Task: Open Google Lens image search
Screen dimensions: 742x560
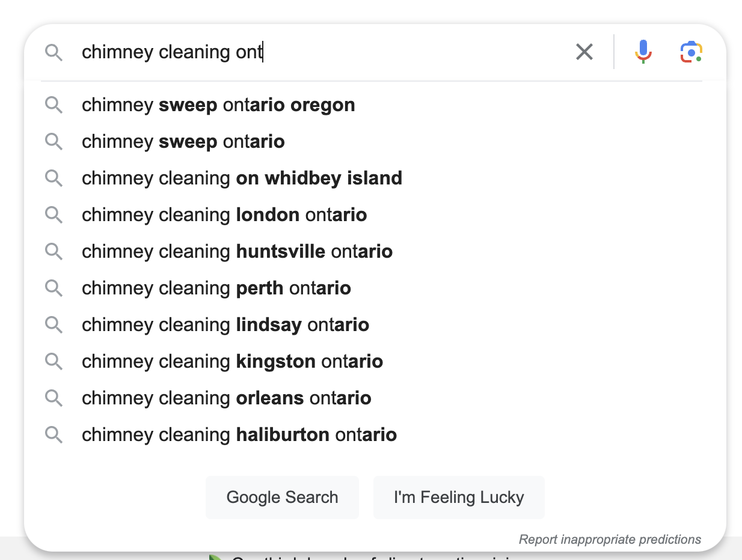Action: tap(690, 52)
